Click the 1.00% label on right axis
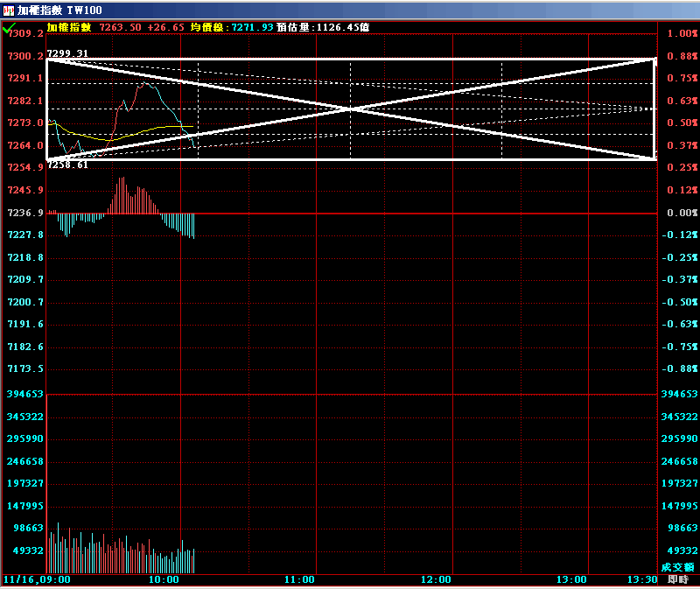The height and width of the screenshot is (589, 700). coord(682,33)
